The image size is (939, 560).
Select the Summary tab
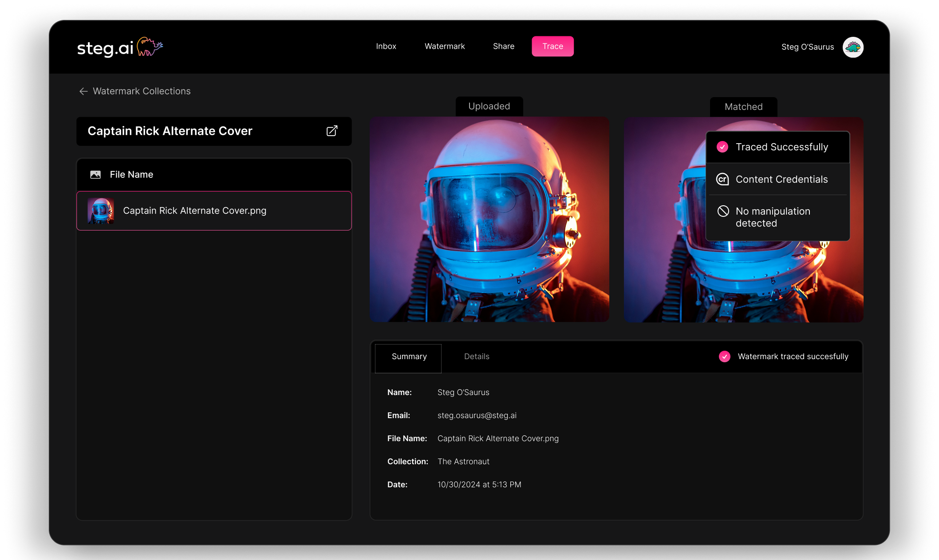coord(409,357)
